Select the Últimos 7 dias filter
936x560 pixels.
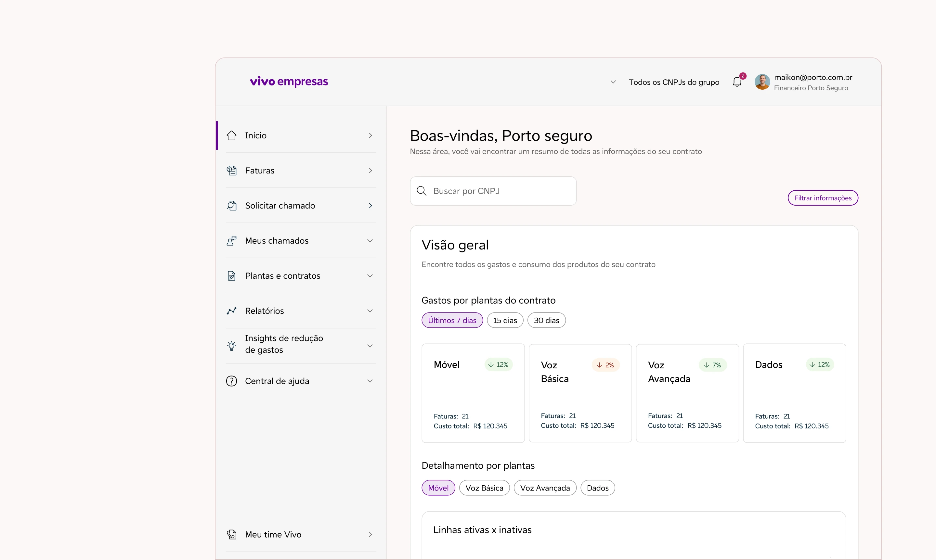[x=452, y=320]
